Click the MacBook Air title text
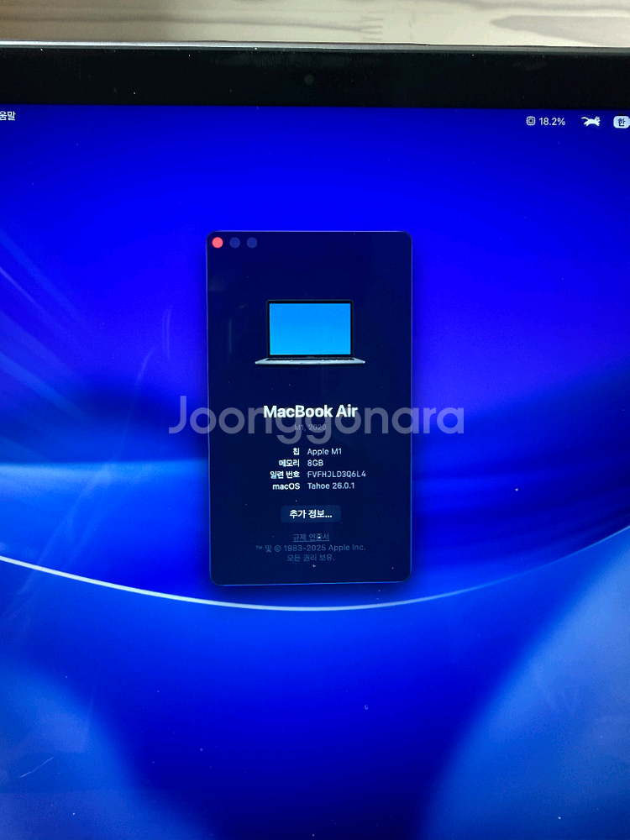 pyautogui.click(x=310, y=412)
